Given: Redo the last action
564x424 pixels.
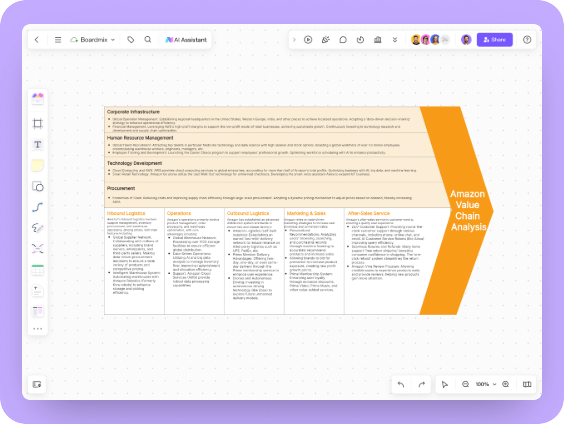Looking at the screenshot, I should tap(422, 384).
